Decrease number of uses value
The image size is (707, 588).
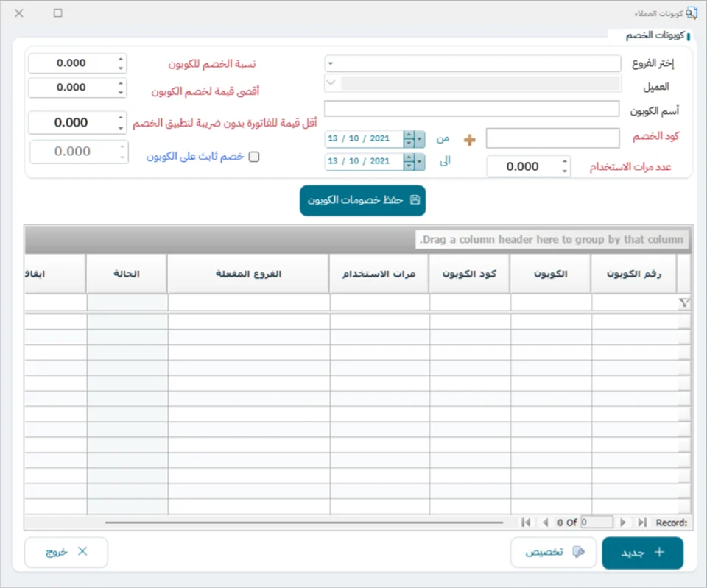tap(565, 171)
